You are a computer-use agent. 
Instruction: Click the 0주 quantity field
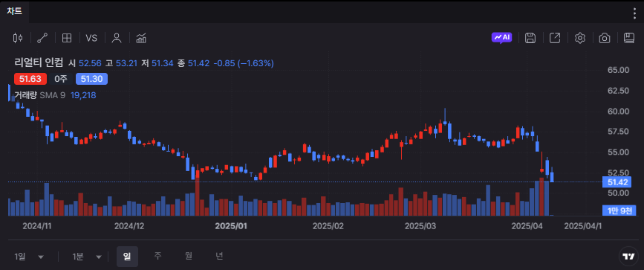(x=61, y=79)
